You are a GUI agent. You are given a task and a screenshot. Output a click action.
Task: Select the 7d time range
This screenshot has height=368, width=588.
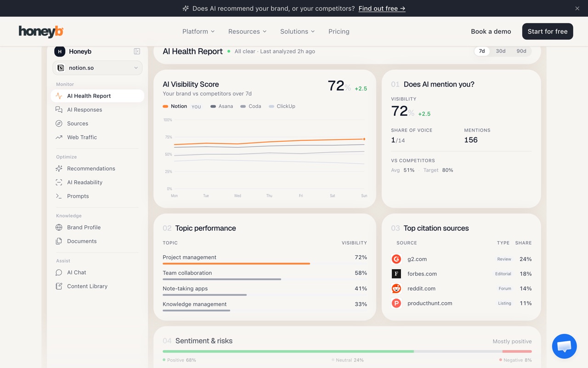(x=482, y=51)
